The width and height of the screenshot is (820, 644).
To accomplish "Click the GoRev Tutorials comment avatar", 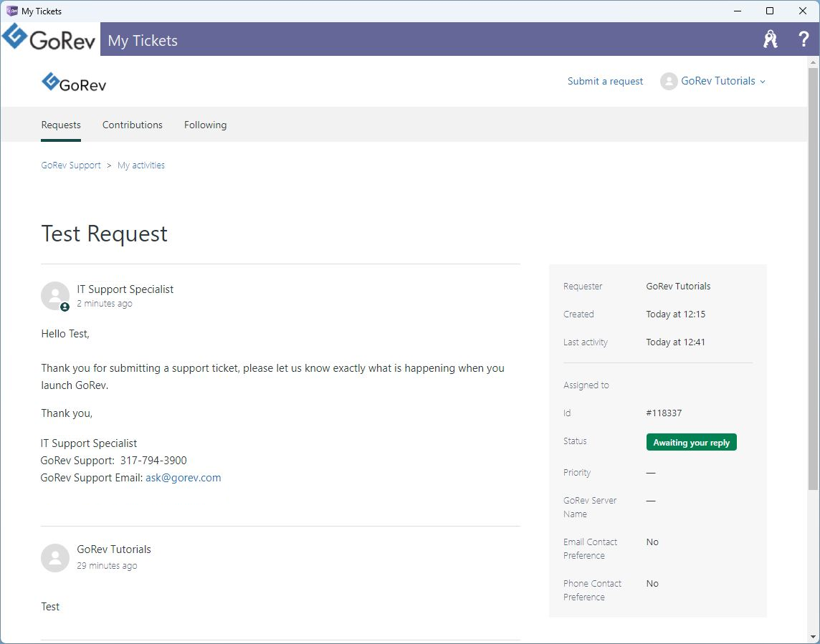I will pyautogui.click(x=55, y=558).
